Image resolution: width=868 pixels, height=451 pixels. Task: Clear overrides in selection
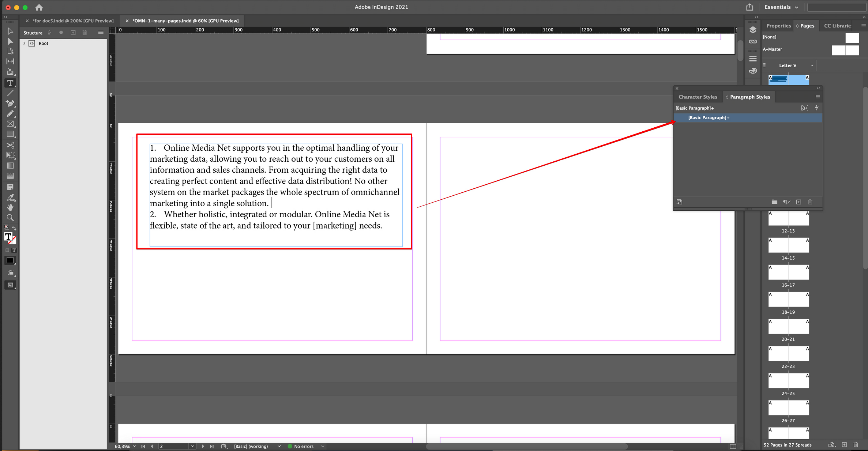coord(787,202)
